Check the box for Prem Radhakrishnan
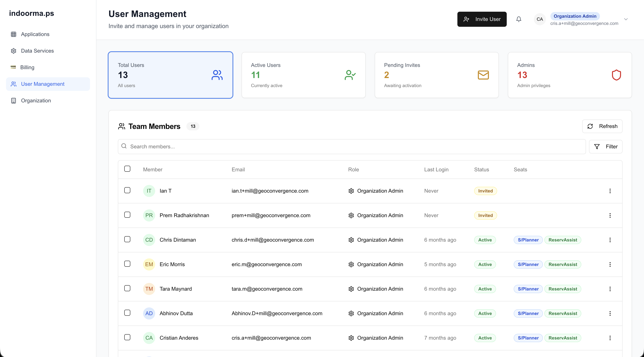 (x=127, y=215)
